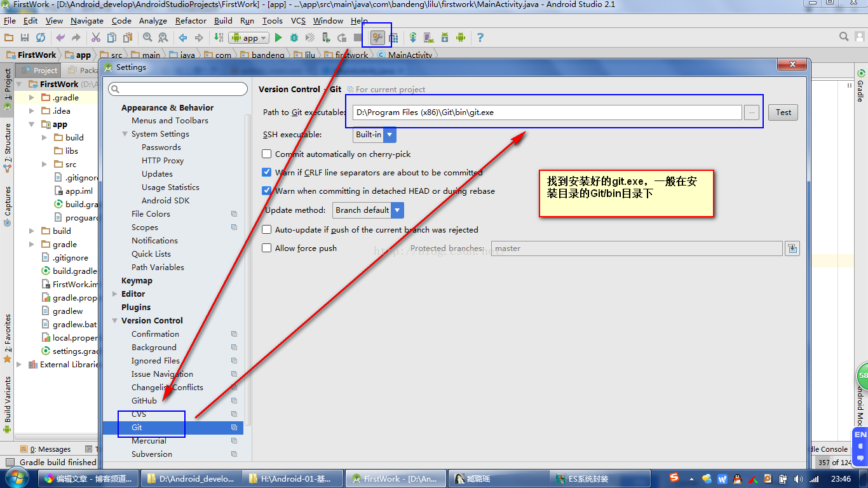Screen dimensions: 868x488
Task: Click the Cut scissors icon
Action: point(96,37)
